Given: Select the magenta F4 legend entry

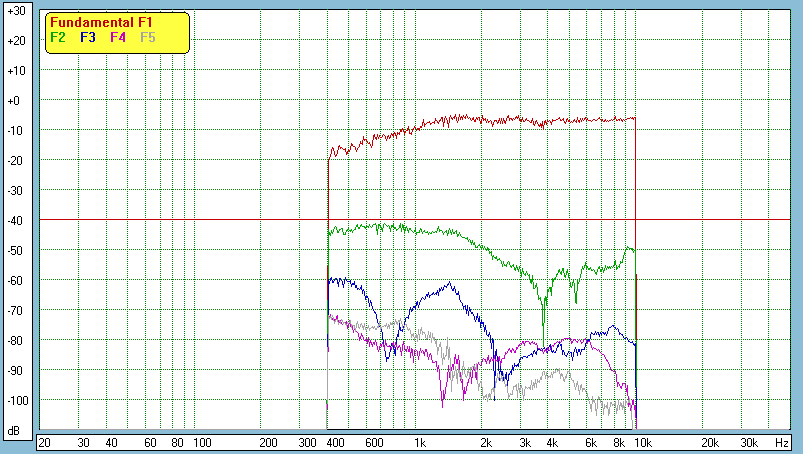Looking at the screenshot, I should coord(118,38).
